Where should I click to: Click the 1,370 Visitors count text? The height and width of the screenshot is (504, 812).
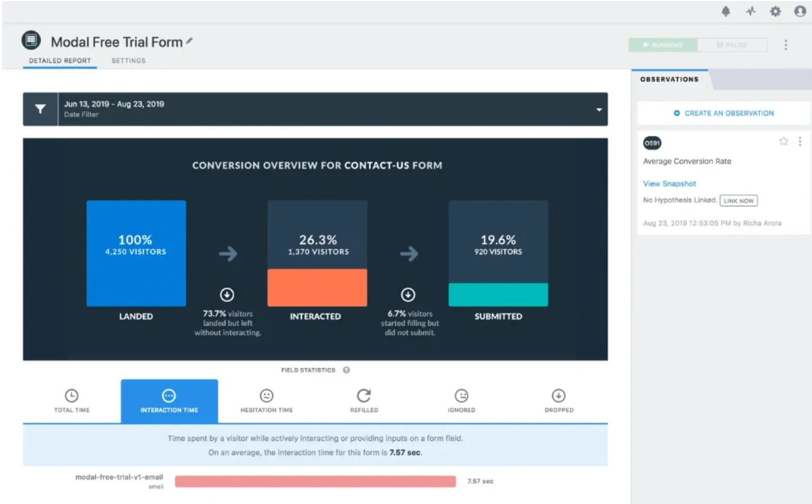pyautogui.click(x=318, y=252)
